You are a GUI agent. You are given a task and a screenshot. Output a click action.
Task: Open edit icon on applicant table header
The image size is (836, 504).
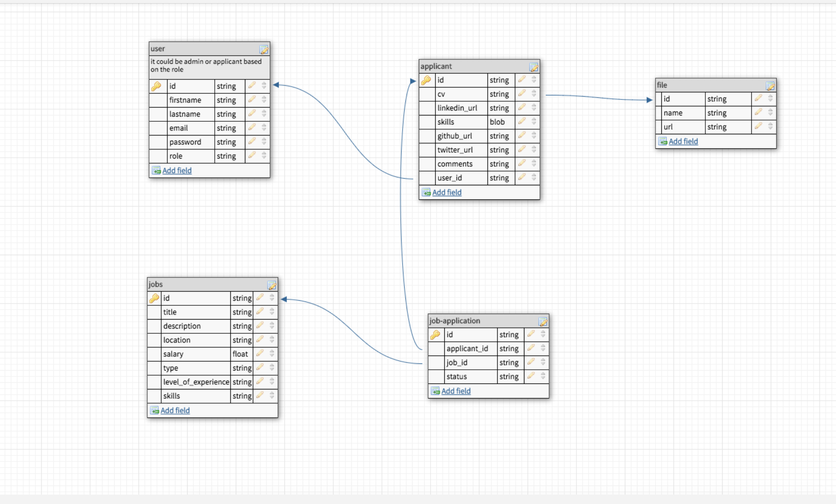(x=533, y=67)
